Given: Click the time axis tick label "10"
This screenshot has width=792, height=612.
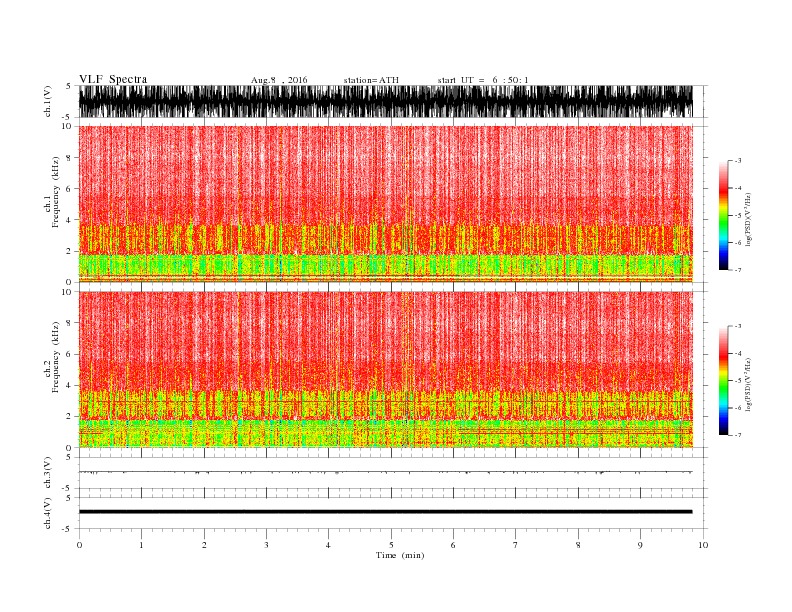Looking at the screenshot, I should coord(703,545).
